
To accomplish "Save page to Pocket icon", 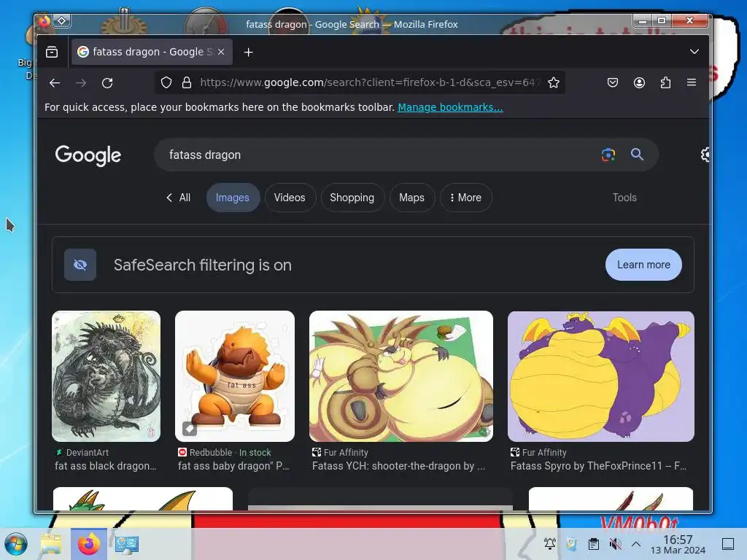I will coord(613,83).
